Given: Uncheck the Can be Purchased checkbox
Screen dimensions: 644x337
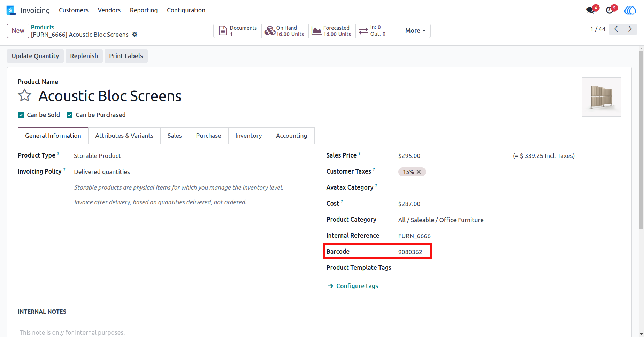Looking at the screenshot, I should (x=70, y=115).
